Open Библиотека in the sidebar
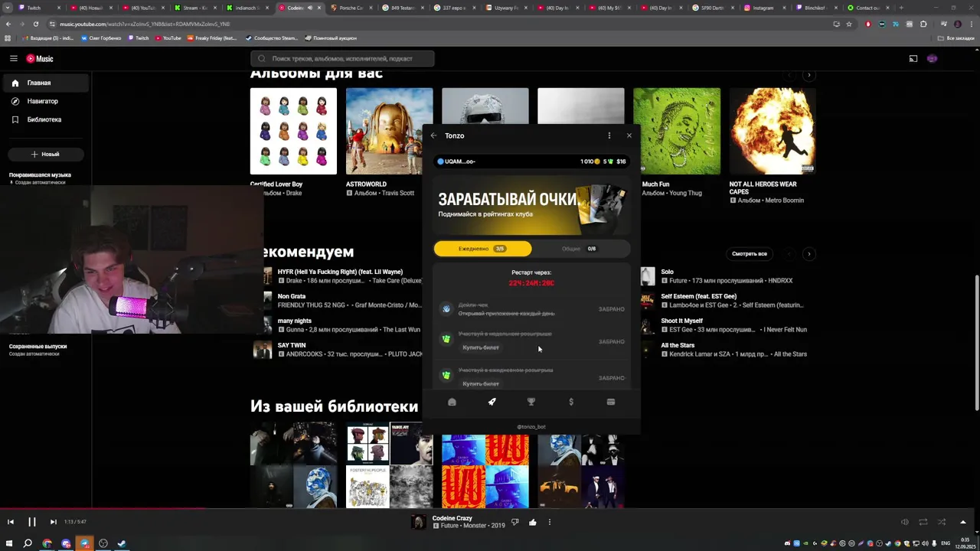This screenshot has width=980, height=551. tap(46, 119)
